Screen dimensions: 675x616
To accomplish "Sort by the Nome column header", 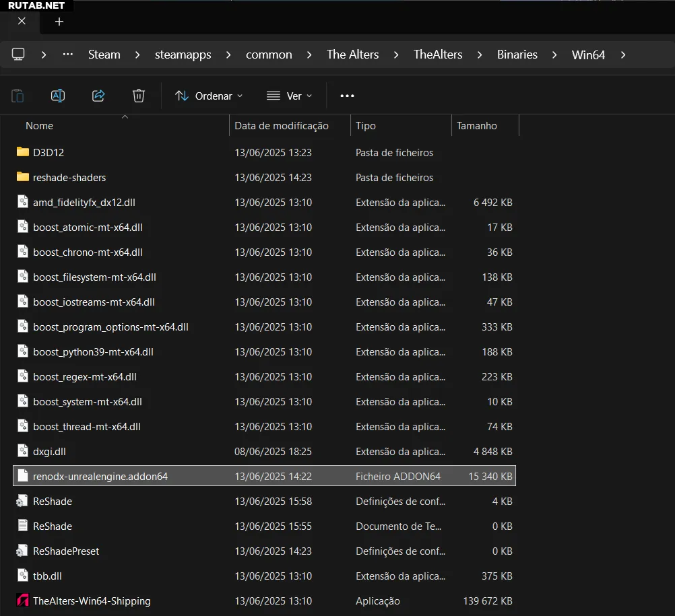I will coord(39,126).
